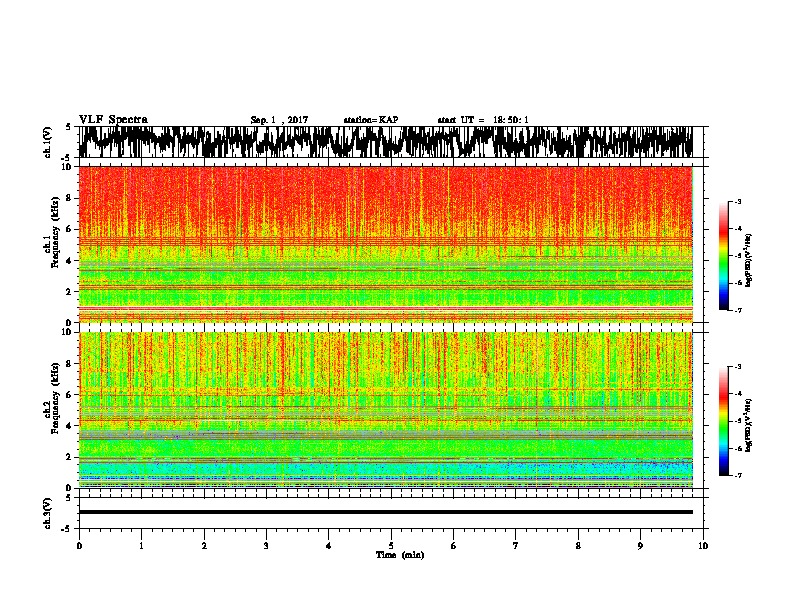Image resolution: width=792 pixels, height=612 pixels.
Task: Click the "-7" label on ch.2 color bar
Action: coord(737,476)
